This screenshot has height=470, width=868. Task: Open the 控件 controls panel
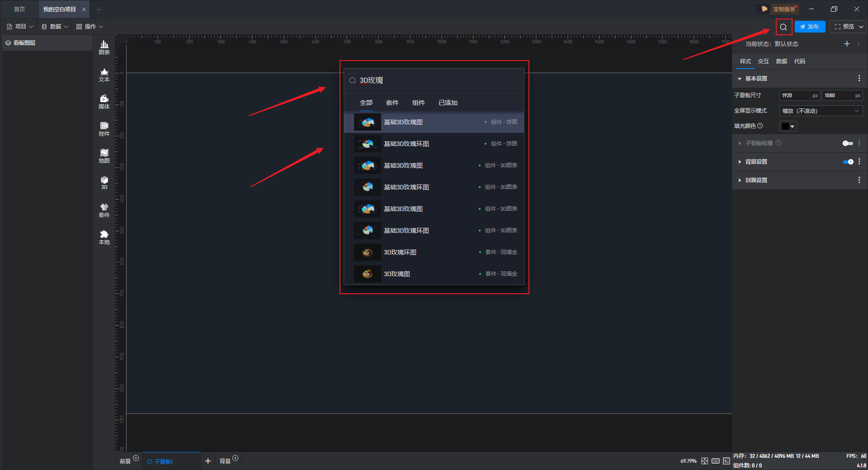point(104,129)
